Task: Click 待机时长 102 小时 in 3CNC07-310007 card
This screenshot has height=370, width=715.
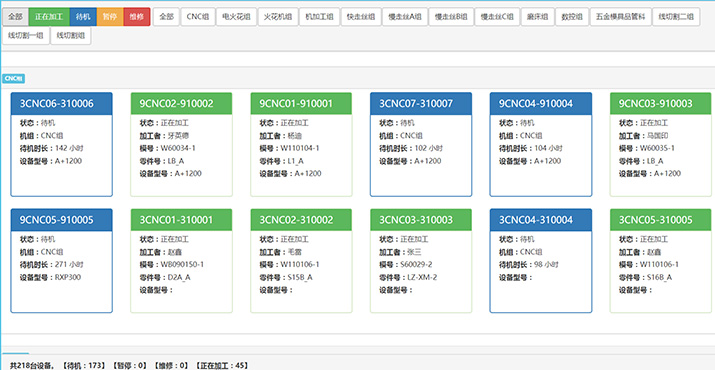Action: pos(411,148)
